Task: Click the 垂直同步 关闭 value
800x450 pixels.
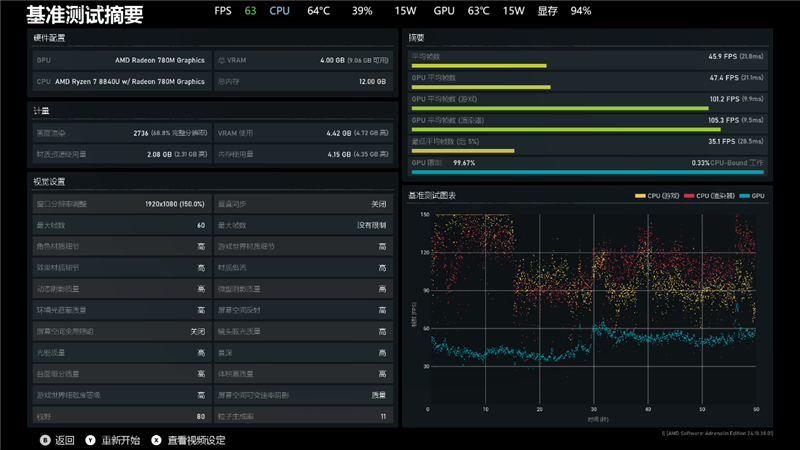Action: (x=379, y=204)
